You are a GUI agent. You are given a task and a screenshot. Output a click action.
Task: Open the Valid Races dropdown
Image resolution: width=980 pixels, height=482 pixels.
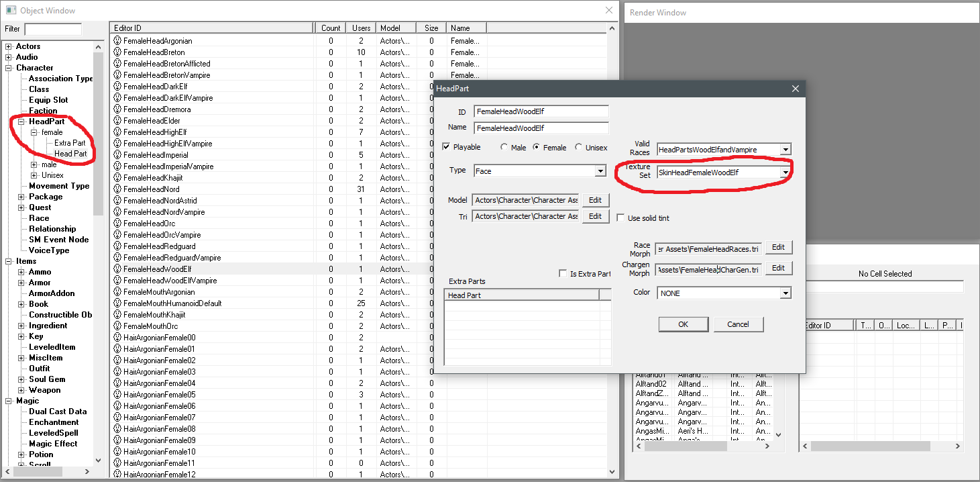coord(785,148)
